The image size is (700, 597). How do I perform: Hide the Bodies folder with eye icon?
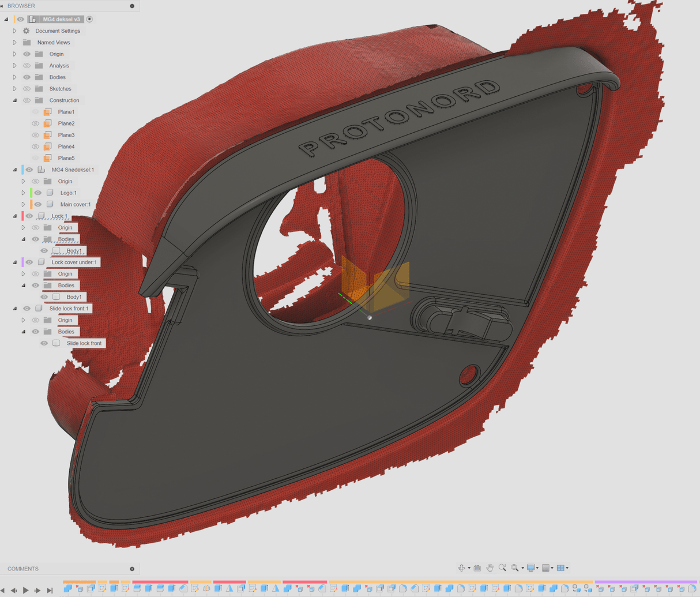point(27,77)
